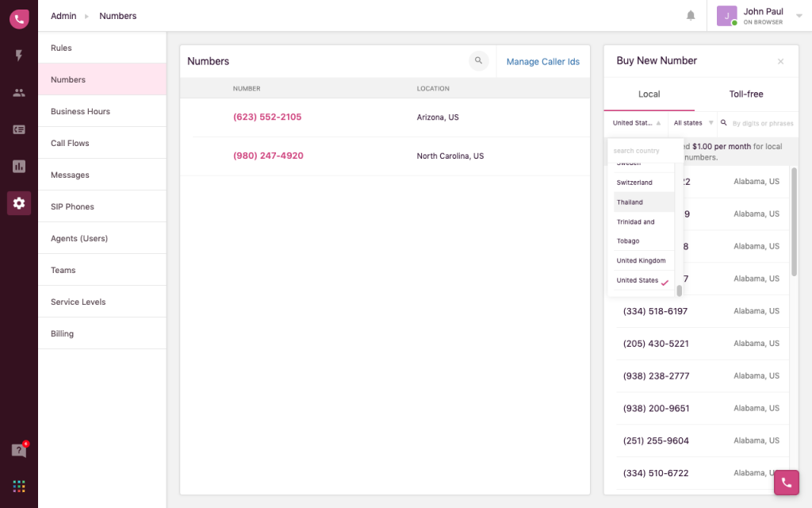Open the All states dropdown

(x=691, y=123)
